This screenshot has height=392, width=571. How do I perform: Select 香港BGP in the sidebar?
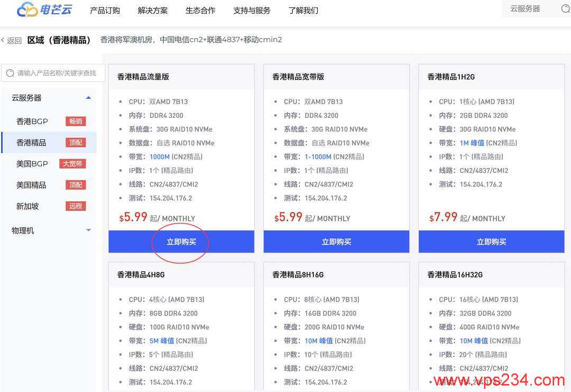pos(32,122)
